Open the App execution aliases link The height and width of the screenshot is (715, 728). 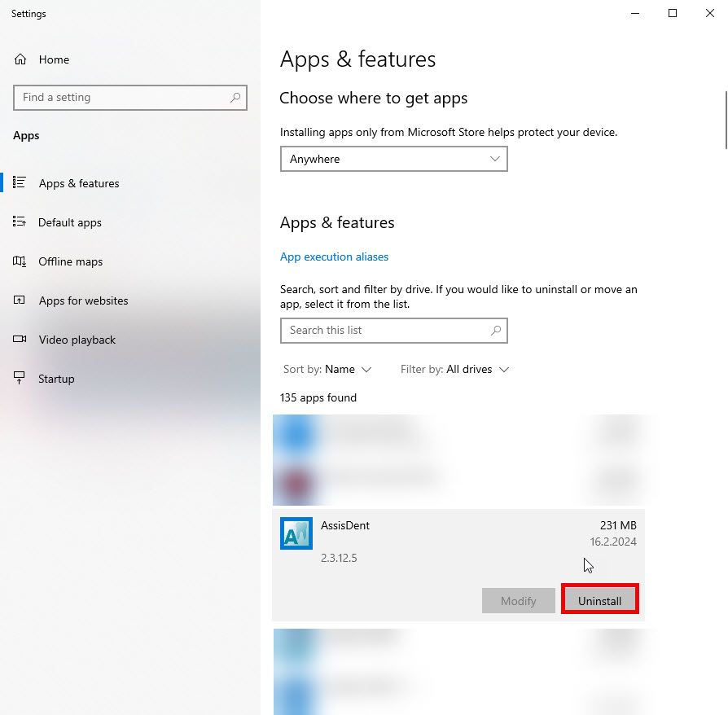[334, 257]
